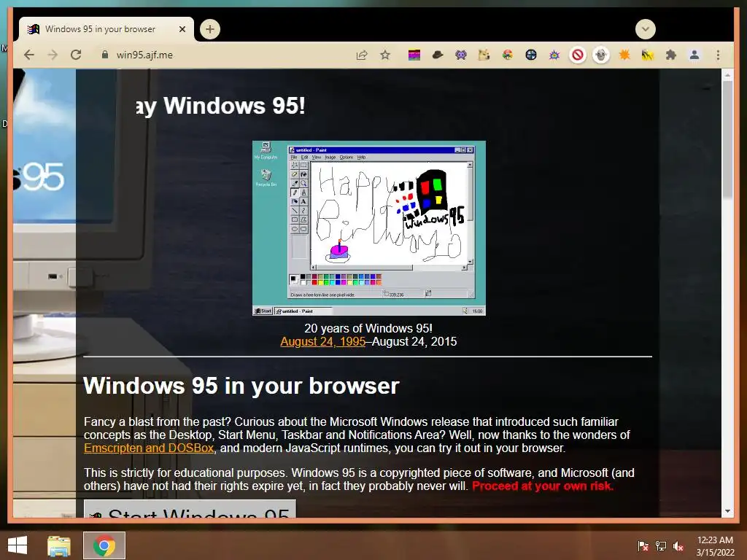Screen dimensions: 747x560
Task: Click the red prohibition sign extension
Action: (578, 55)
